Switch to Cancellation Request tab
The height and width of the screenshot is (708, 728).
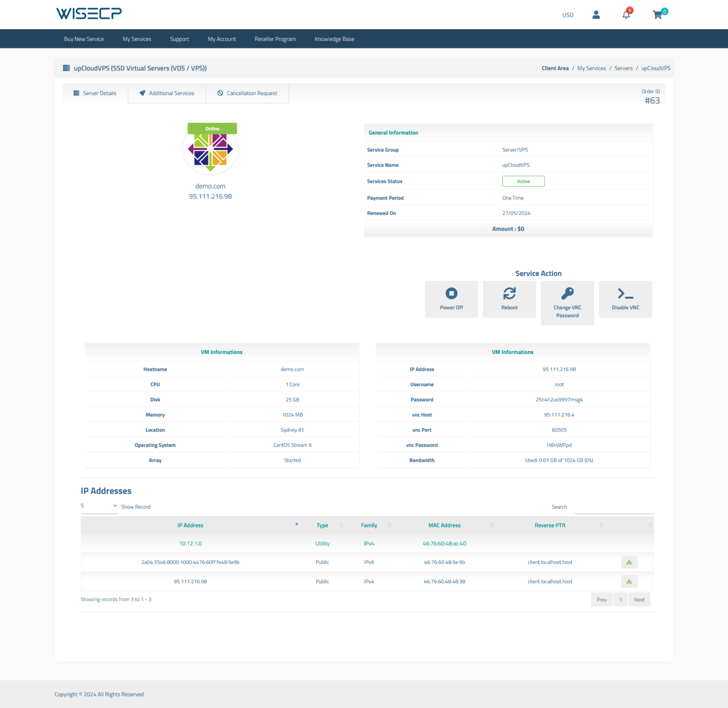pyautogui.click(x=247, y=93)
